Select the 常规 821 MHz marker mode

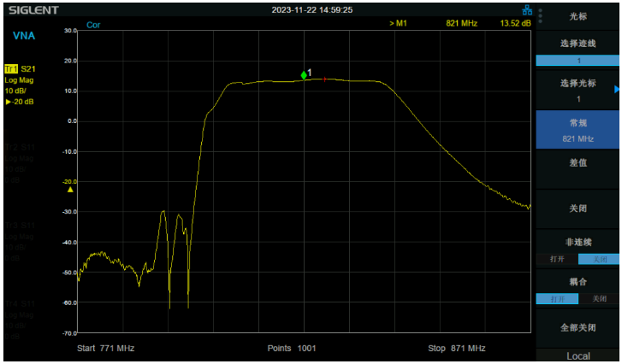578,130
